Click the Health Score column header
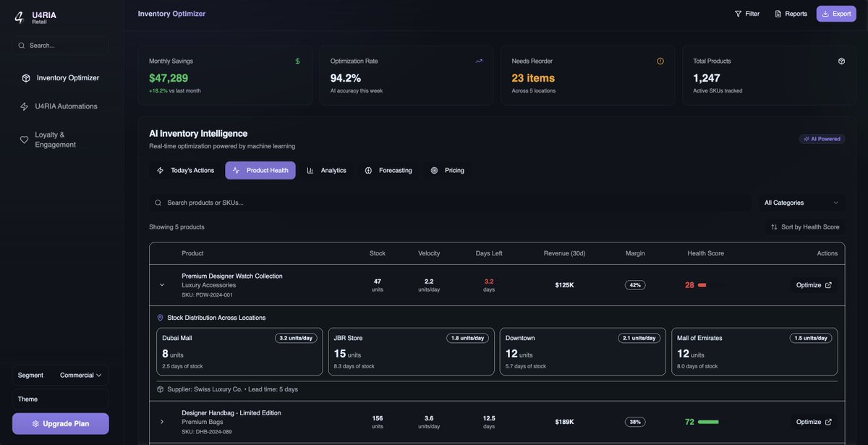868x445 pixels. (x=705, y=253)
